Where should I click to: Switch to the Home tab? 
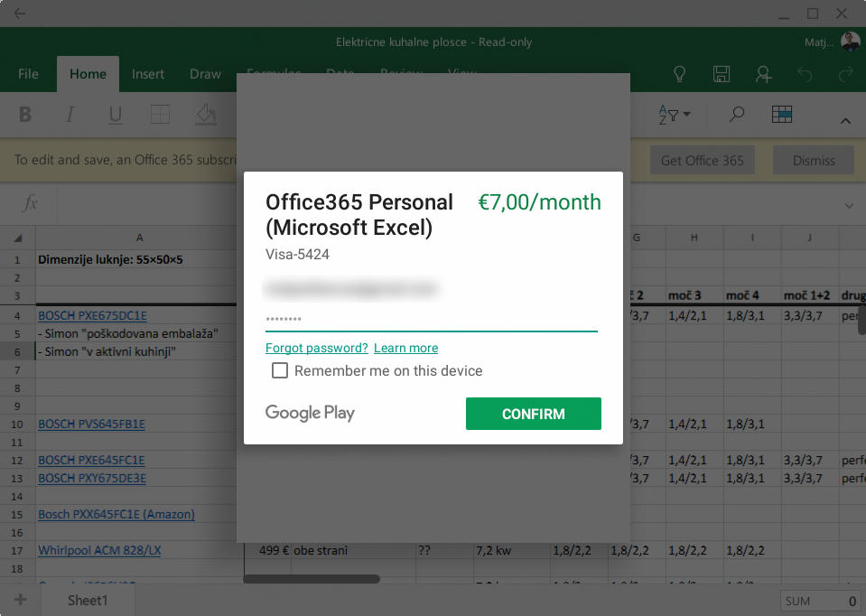(88, 74)
